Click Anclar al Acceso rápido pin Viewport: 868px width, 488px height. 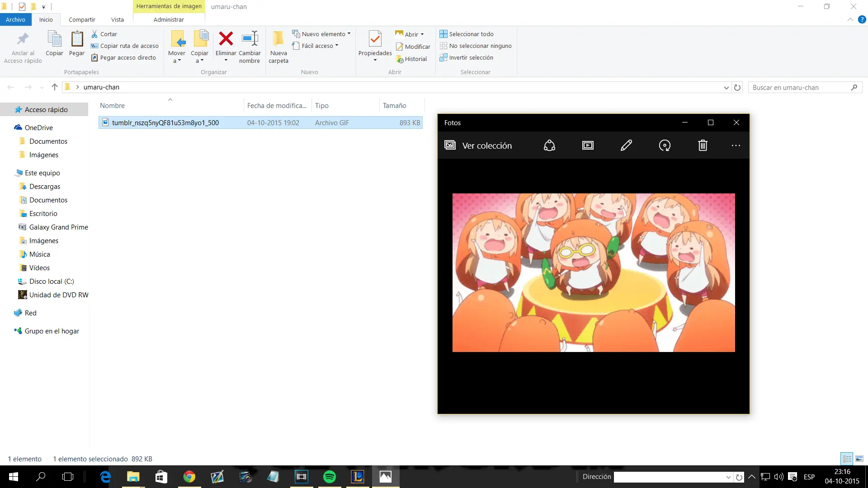coord(23,47)
